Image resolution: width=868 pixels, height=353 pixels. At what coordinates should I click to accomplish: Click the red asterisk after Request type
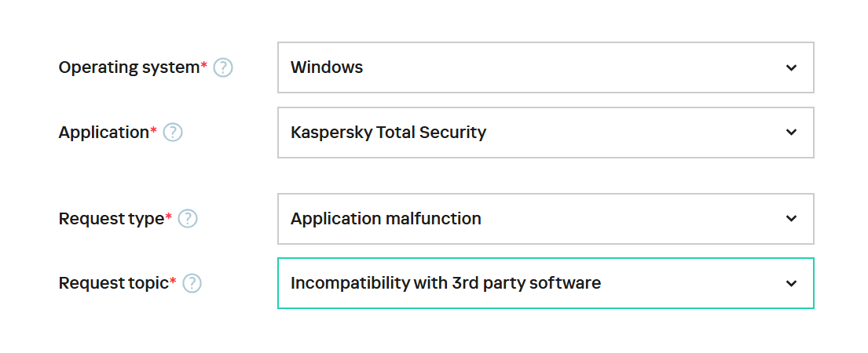tap(169, 217)
